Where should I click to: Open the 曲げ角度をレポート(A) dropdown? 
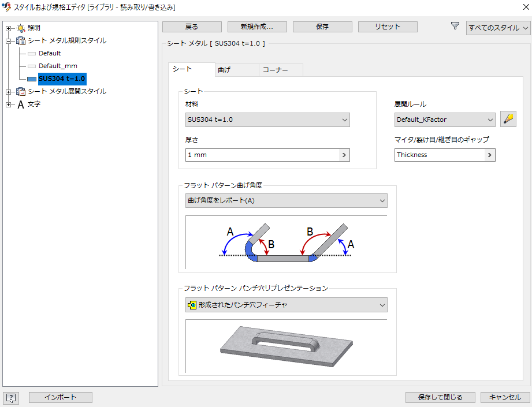click(286, 200)
